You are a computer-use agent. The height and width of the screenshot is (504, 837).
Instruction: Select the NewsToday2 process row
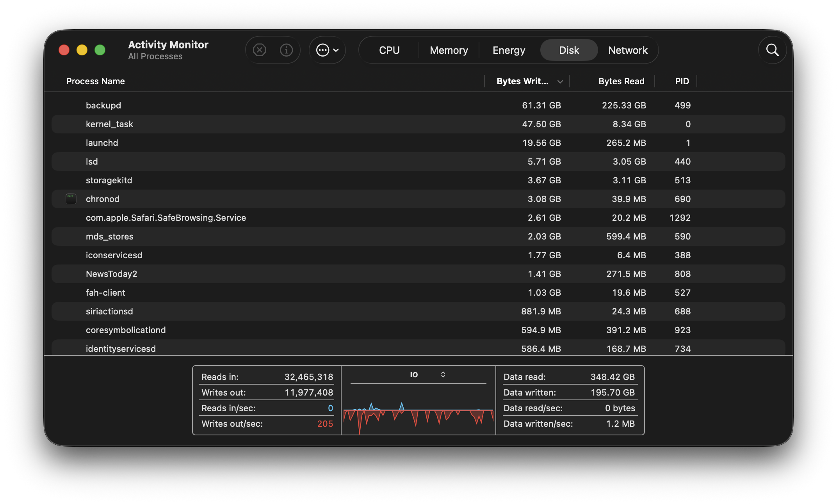click(x=418, y=274)
